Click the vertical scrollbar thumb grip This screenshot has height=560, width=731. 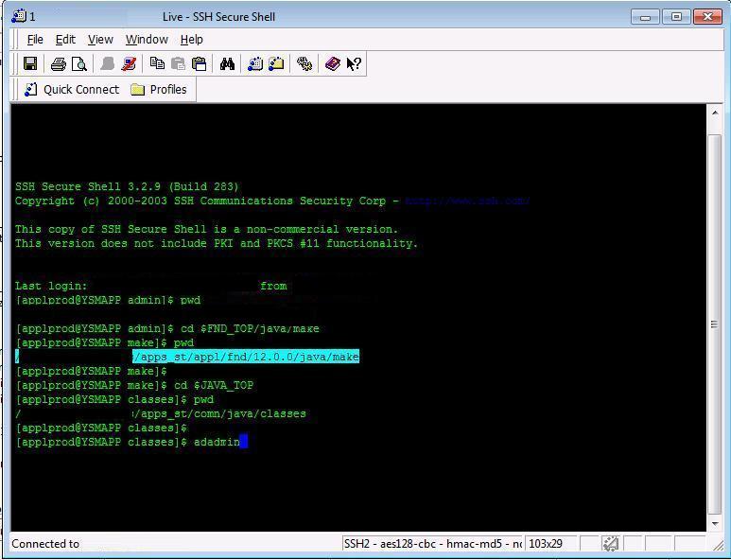[x=714, y=324]
